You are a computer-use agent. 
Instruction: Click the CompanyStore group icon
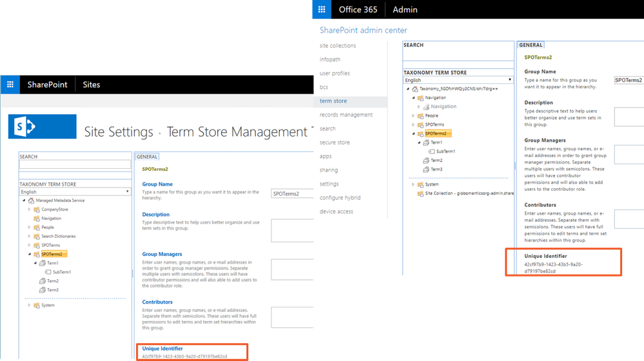click(37, 210)
